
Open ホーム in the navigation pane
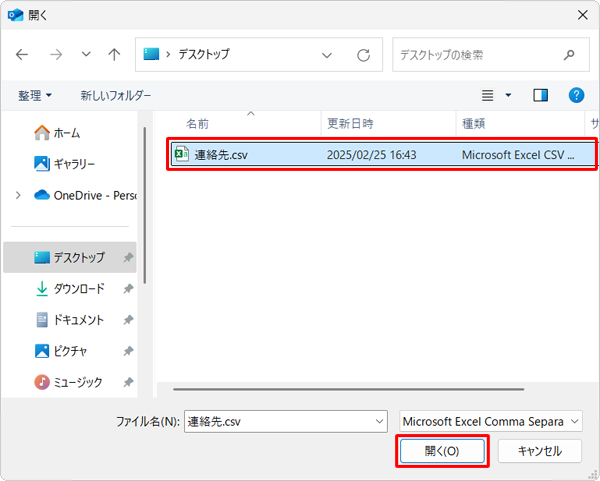(x=57, y=133)
